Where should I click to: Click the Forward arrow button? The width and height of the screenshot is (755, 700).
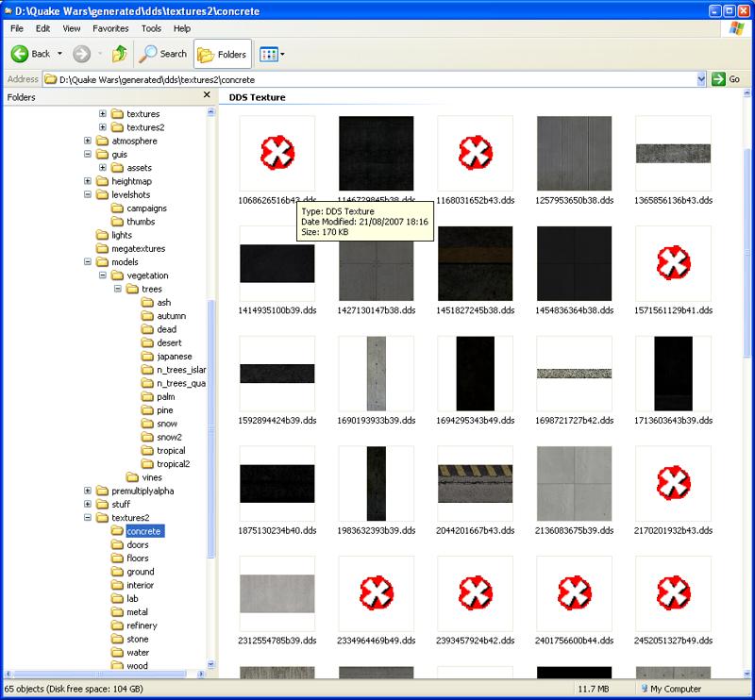point(81,54)
